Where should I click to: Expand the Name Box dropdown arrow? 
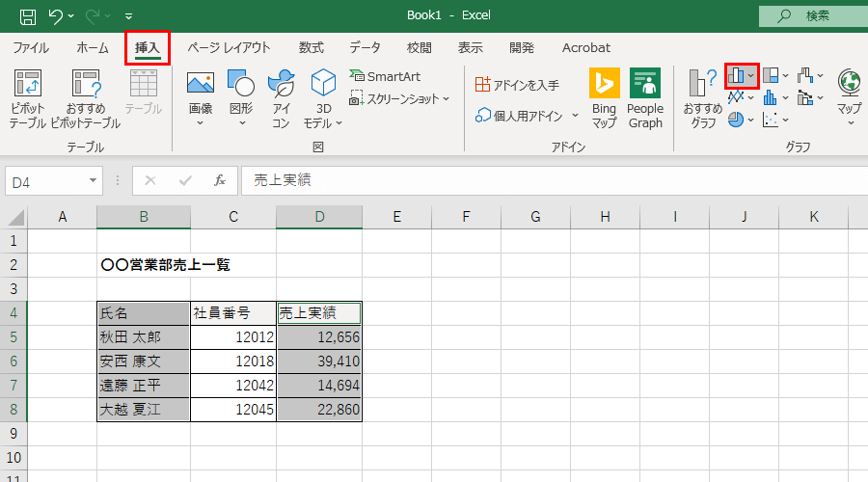tap(93, 181)
